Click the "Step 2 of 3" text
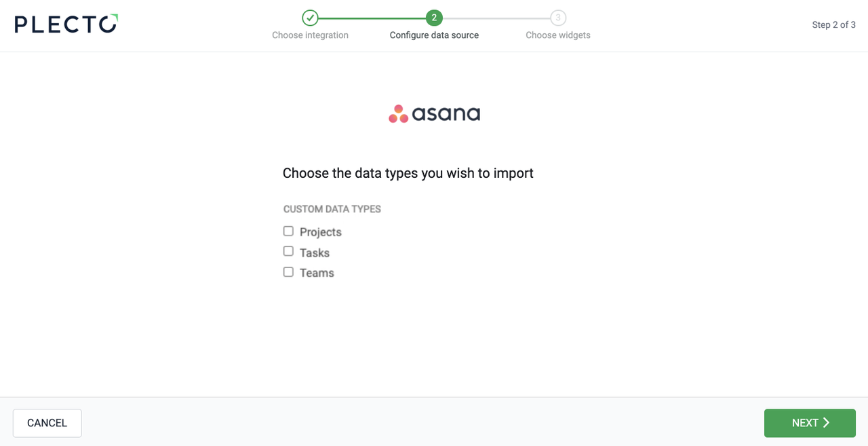 833,25
